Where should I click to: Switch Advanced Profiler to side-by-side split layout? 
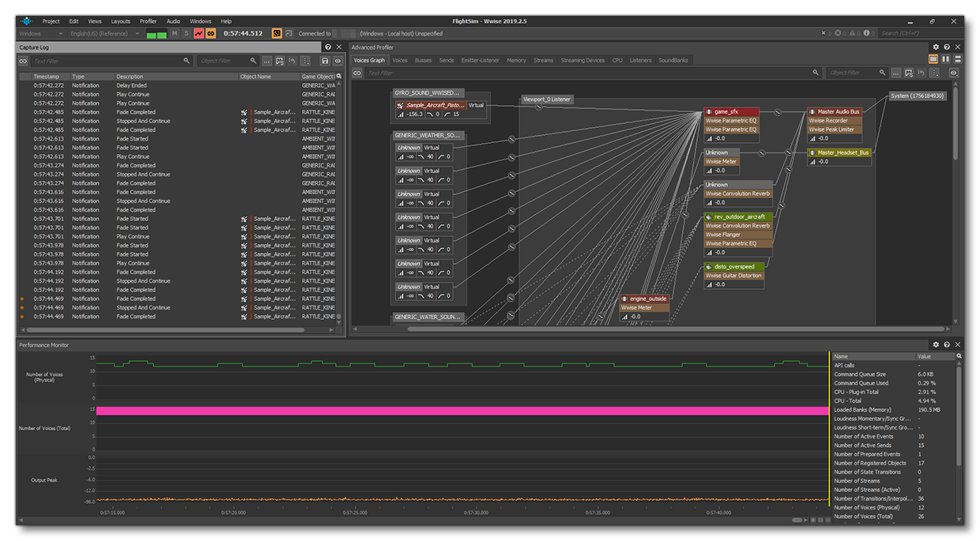tap(946, 59)
